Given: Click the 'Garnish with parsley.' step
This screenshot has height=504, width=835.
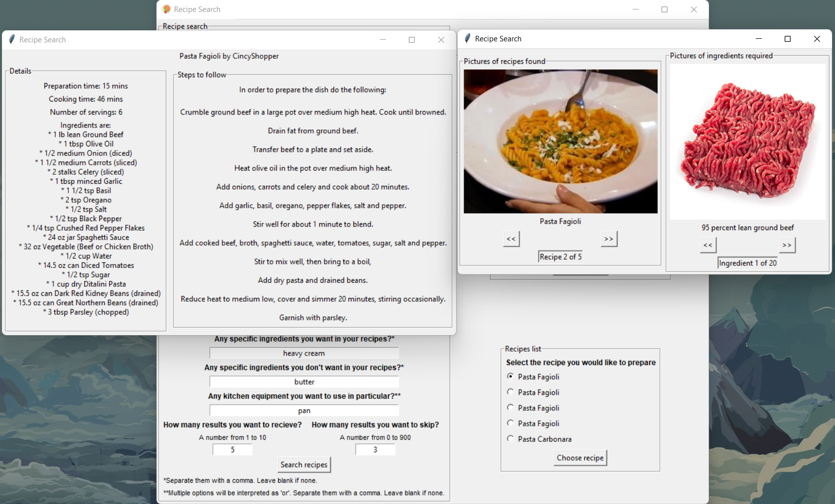Looking at the screenshot, I should [x=313, y=318].
